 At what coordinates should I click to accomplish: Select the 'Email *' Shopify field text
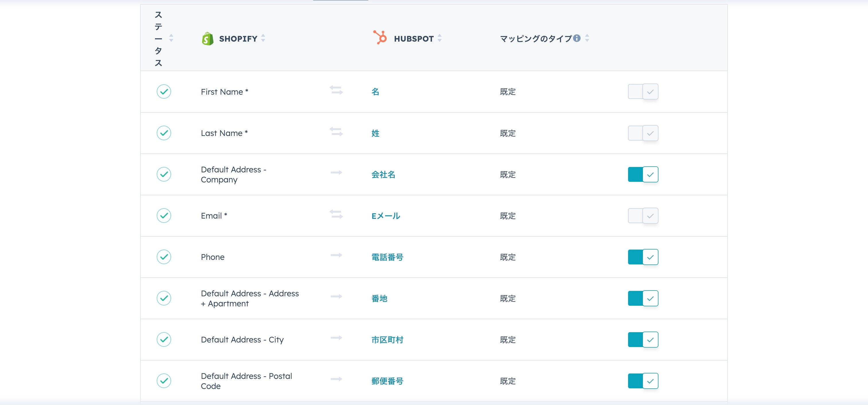point(214,215)
